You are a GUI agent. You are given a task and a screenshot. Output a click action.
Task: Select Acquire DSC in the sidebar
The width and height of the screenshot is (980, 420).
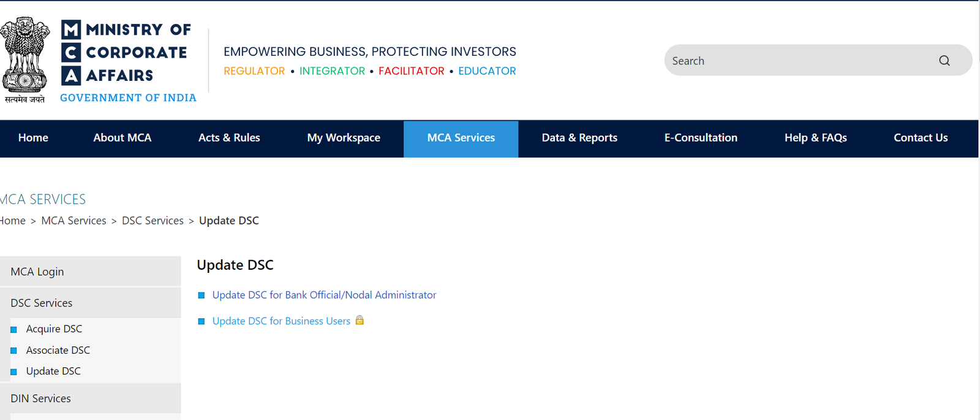(x=54, y=329)
